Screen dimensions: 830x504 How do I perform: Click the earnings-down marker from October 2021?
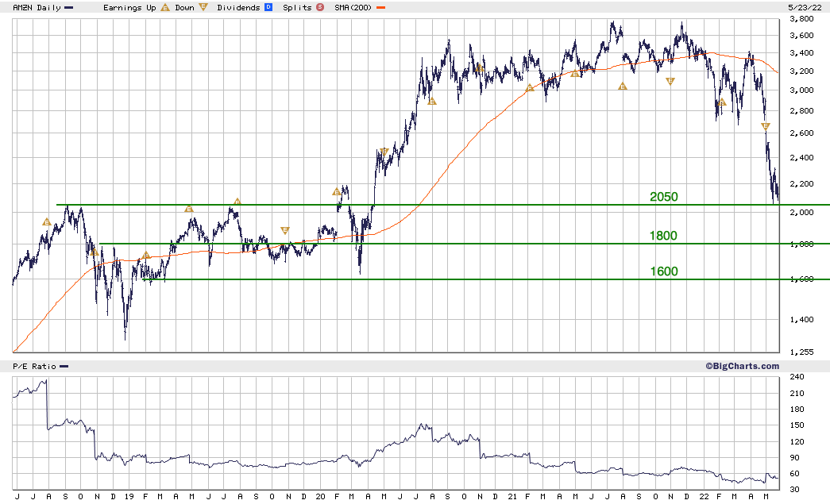(670, 81)
